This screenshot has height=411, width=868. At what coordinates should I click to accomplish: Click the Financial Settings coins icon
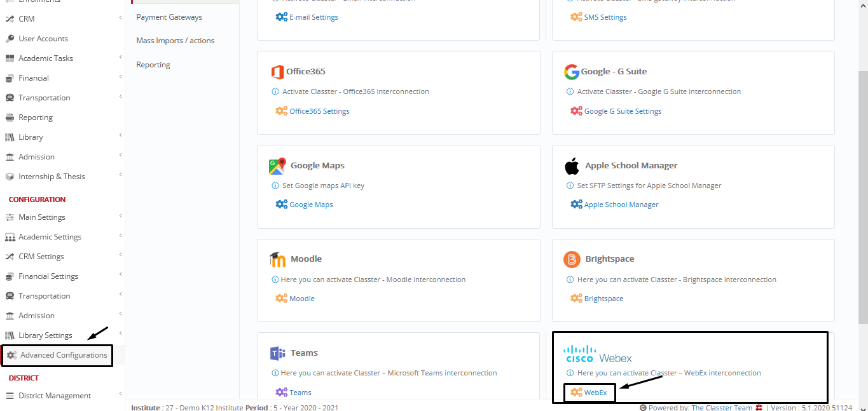pos(10,276)
